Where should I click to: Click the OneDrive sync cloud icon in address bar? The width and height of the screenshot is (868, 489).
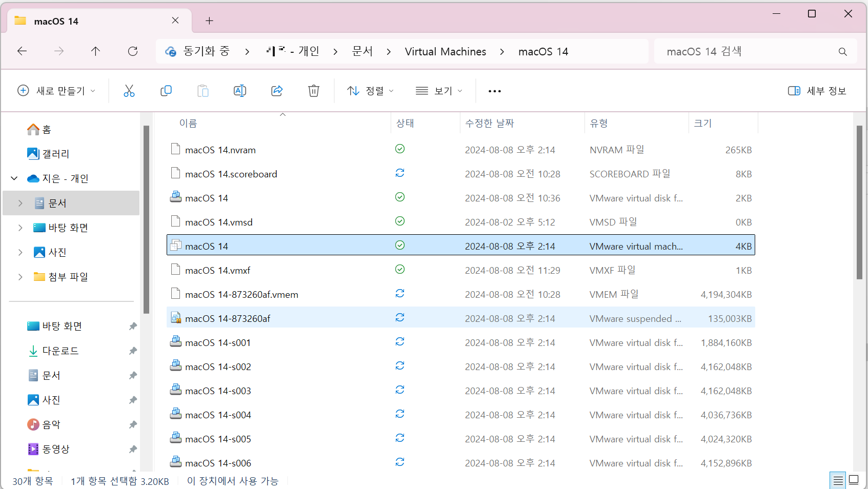coord(171,51)
